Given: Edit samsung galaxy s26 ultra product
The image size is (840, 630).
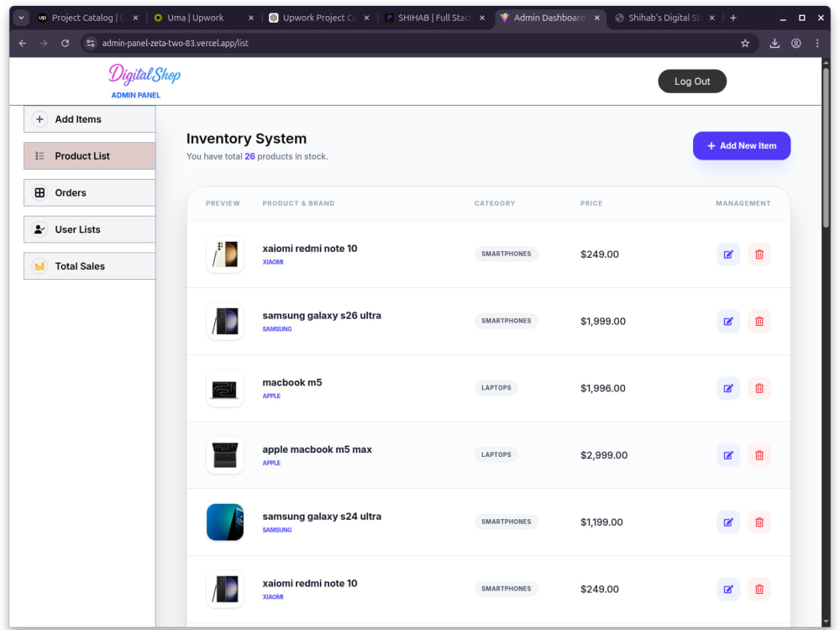Looking at the screenshot, I should (728, 322).
